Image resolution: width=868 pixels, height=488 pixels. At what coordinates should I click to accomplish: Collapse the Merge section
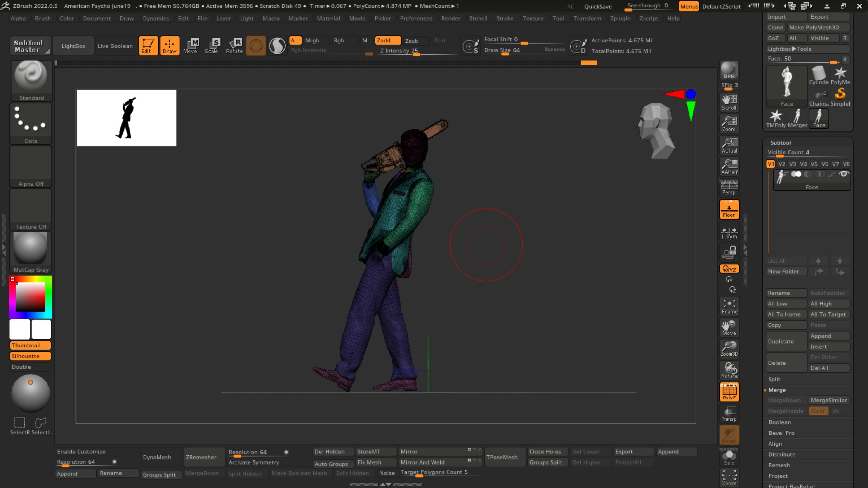pos(777,390)
